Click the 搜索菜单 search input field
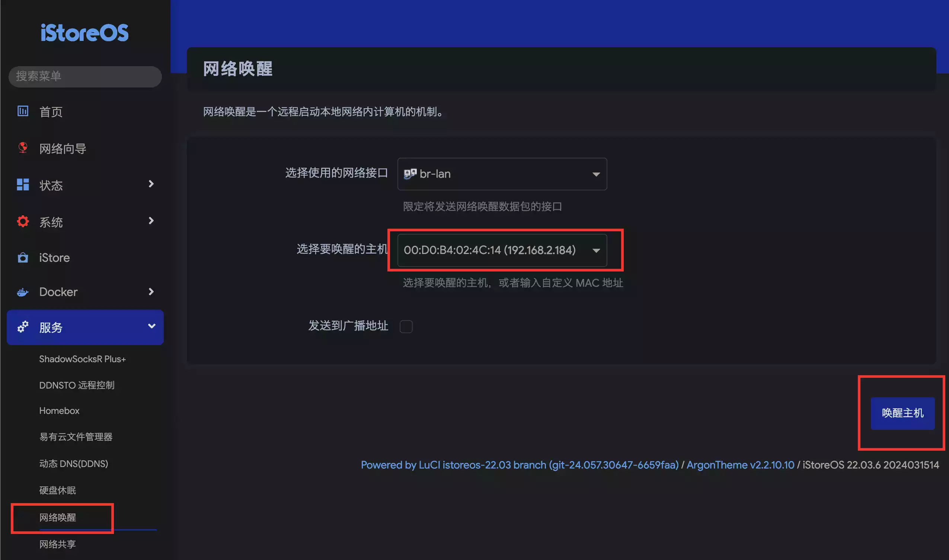Screen dimensions: 949x560 pyautogui.click(x=85, y=77)
